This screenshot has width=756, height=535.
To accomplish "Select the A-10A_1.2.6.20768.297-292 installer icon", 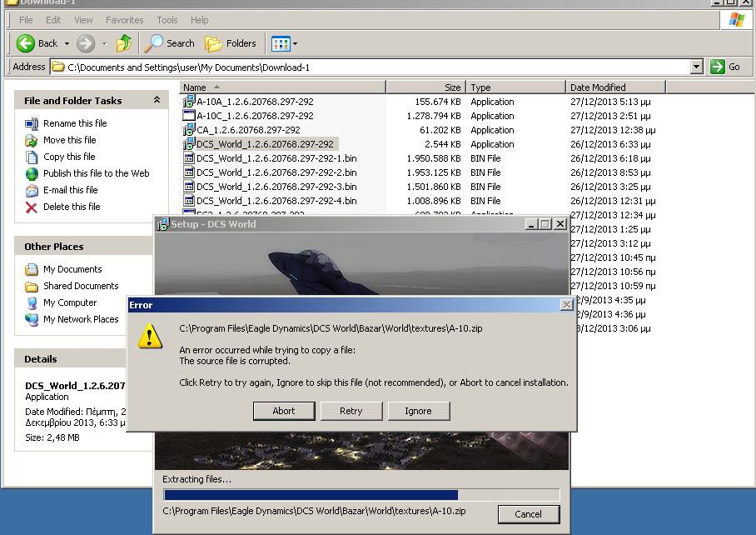I will click(188, 102).
